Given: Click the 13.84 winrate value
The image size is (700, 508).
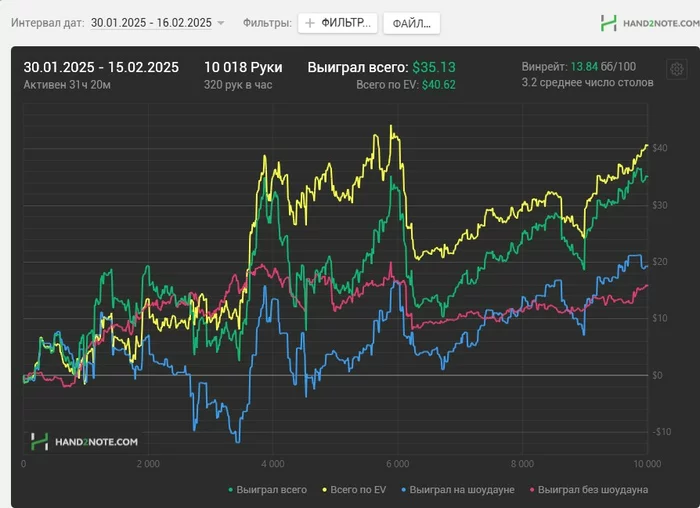Looking at the screenshot, I should (584, 67).
